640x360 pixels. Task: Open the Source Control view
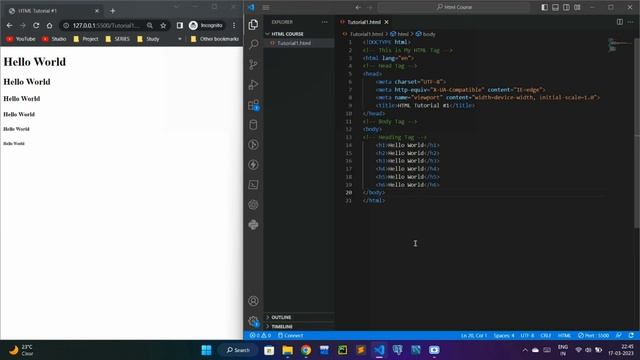[253, 64]
